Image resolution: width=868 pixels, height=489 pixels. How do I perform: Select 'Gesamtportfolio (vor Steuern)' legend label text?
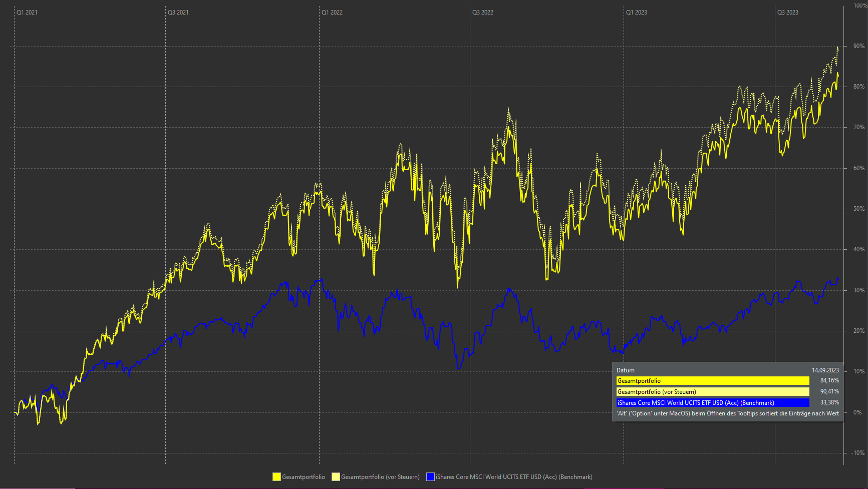coord(380,477)
